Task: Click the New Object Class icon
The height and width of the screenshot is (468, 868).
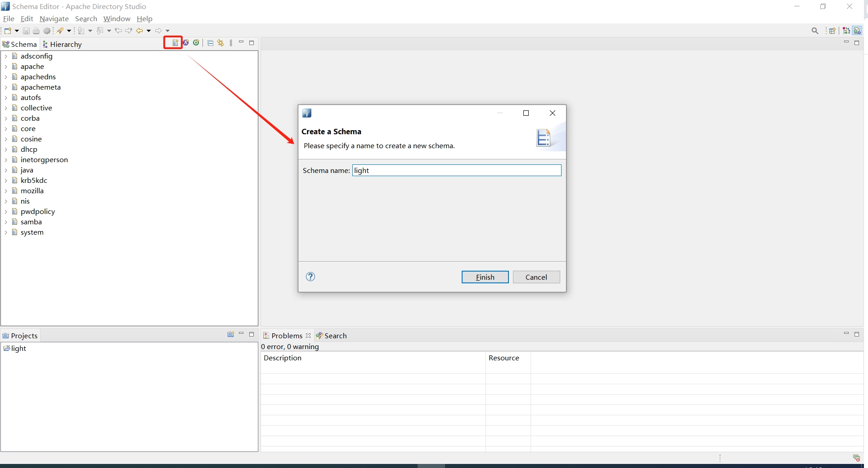Action: click(196, 43)
